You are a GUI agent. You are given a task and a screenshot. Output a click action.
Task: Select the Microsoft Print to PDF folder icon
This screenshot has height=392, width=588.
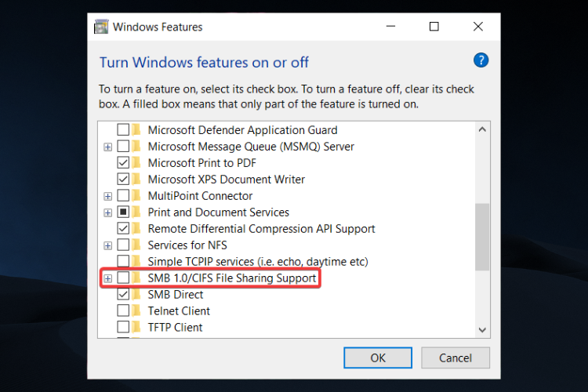(136, 163)
